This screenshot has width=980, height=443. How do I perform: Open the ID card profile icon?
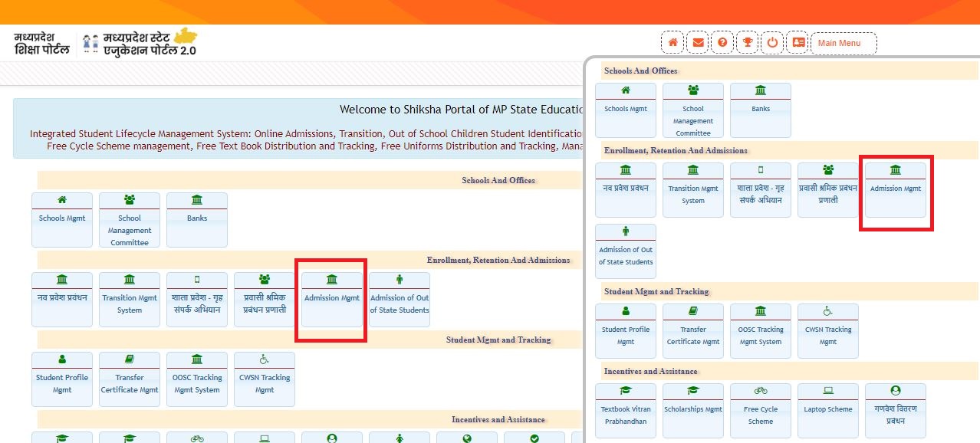pyautogui.click(x=798, y=43)
